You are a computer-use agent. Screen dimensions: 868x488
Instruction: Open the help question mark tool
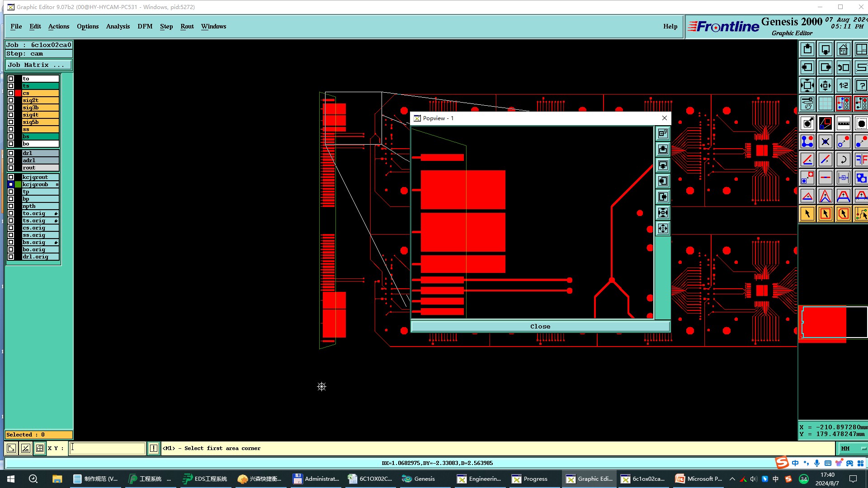tap(861, 85)
